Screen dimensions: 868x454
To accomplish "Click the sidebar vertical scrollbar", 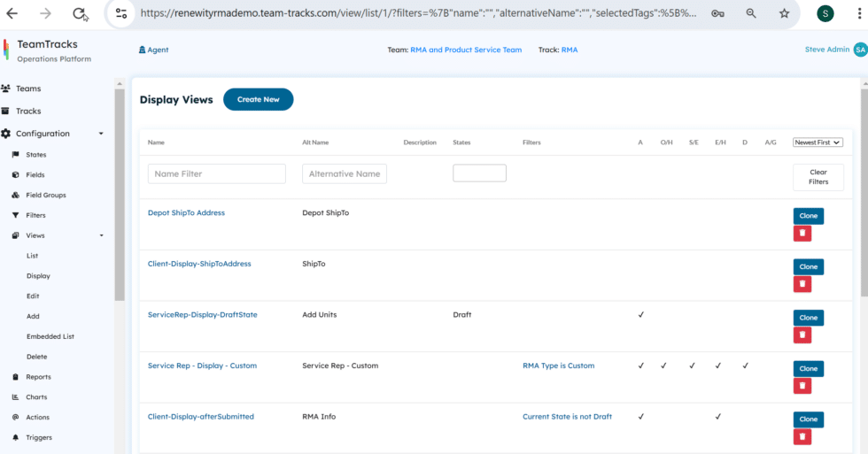I will point(120,194).
